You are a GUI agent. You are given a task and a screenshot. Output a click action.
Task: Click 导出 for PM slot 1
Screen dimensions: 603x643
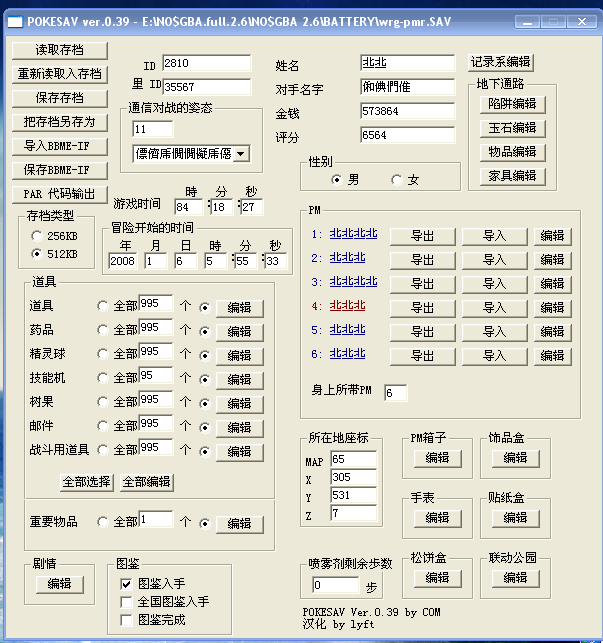coord(423,237)
